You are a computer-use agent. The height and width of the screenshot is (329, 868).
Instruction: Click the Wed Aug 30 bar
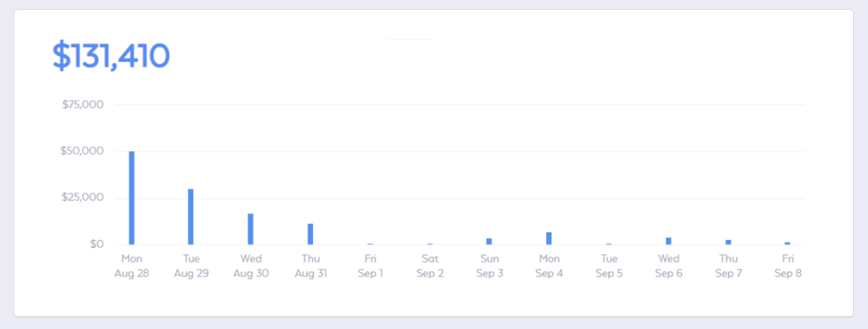251,229
